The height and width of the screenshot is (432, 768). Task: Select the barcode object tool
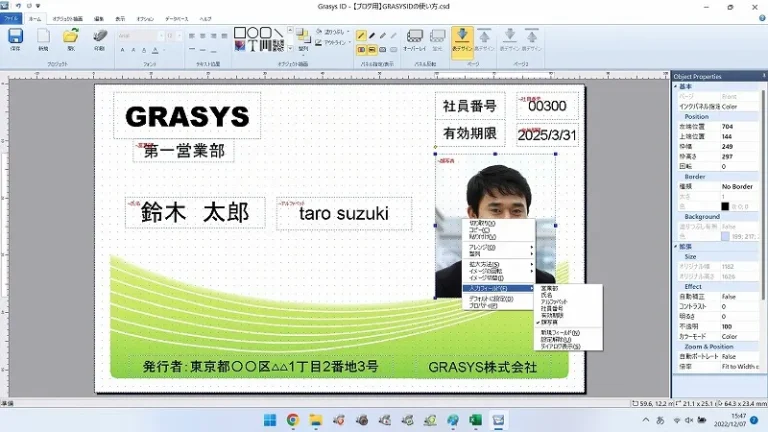[265, 46]
